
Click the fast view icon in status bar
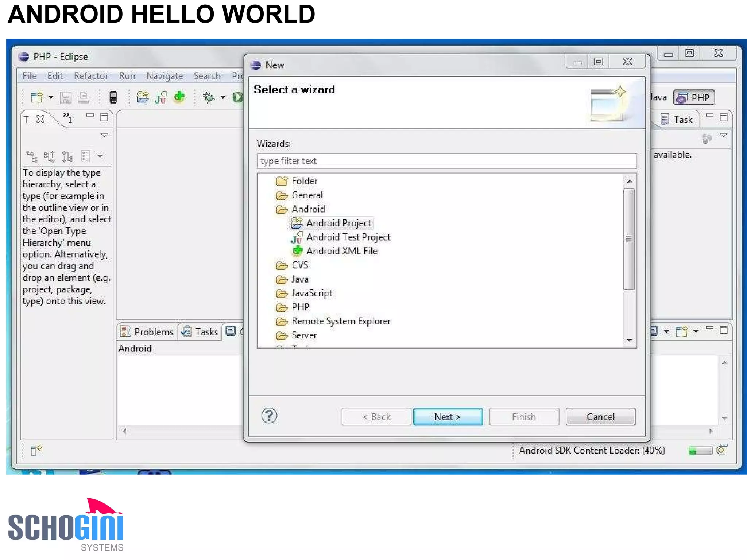point(36,450)
